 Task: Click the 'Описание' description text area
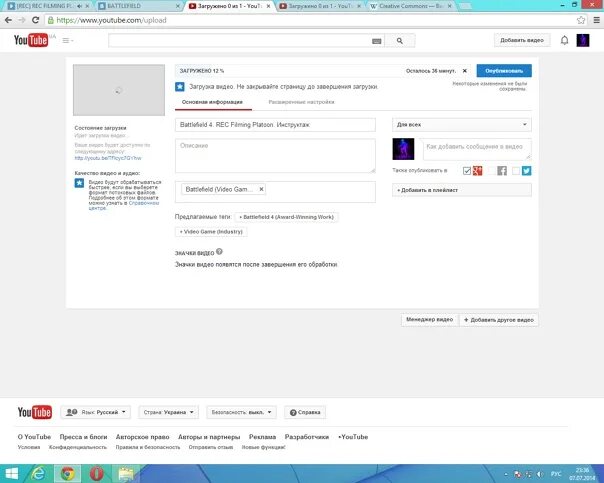tap(275, 156)
